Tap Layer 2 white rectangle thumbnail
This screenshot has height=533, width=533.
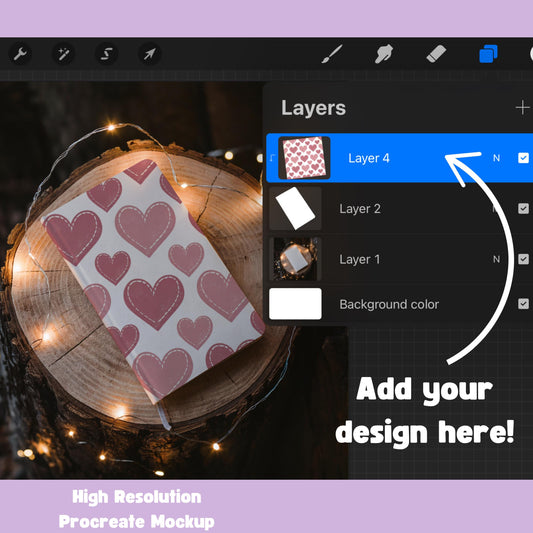click(295, 208)
